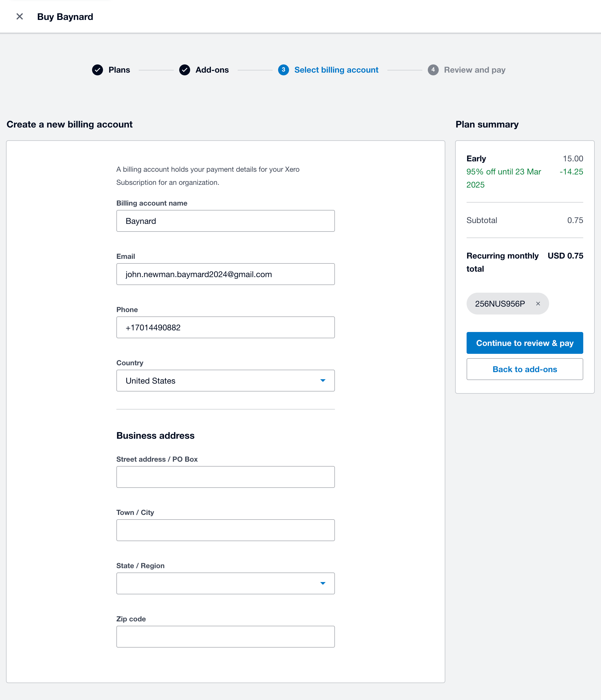
Task: Open the State / Region chevron arrow
Action: (323, 583)
